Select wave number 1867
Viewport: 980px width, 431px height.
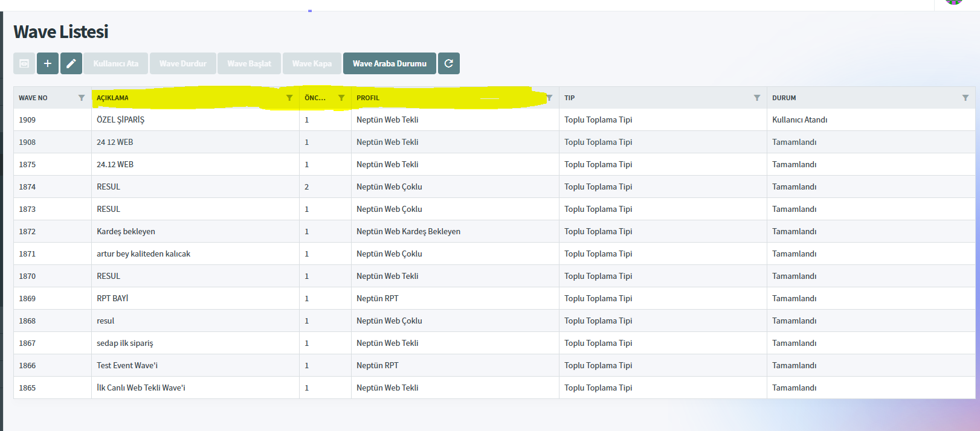tap(27, 343)
